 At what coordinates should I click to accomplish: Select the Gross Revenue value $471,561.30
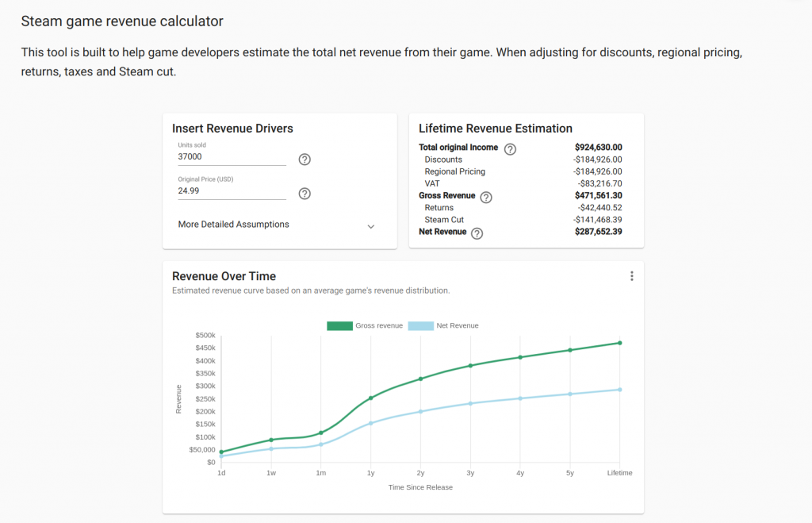point(598,195)
